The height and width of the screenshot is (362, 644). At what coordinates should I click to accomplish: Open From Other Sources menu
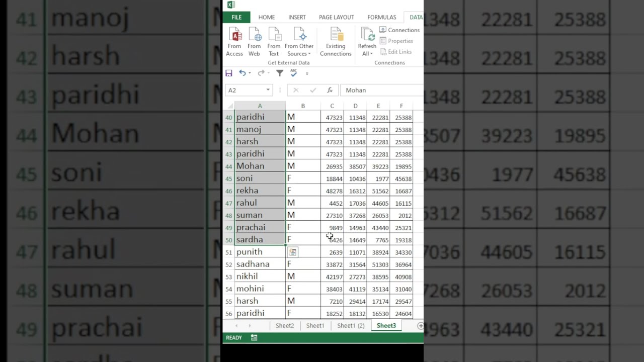point(299,42)
